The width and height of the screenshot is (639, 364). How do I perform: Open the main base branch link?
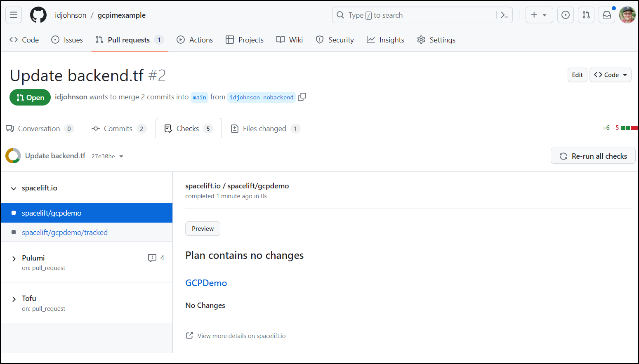[199, 97]
